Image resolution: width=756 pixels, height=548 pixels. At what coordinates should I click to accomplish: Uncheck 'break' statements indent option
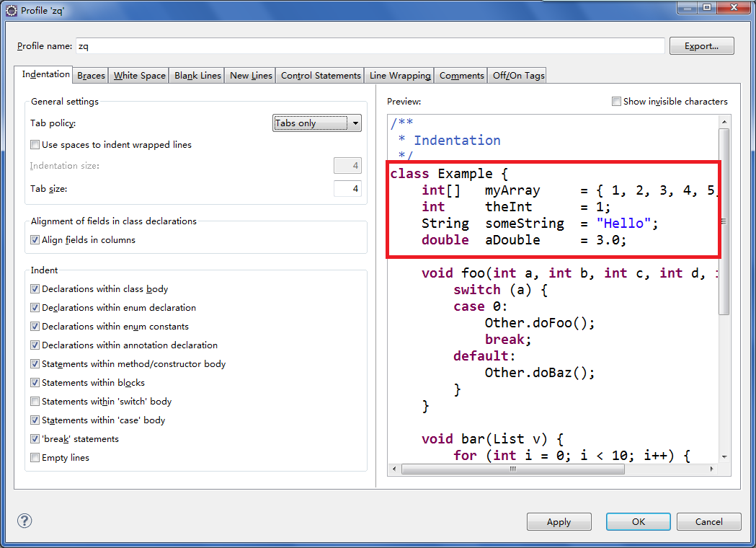pyautogui.click(x=35, y=439)
